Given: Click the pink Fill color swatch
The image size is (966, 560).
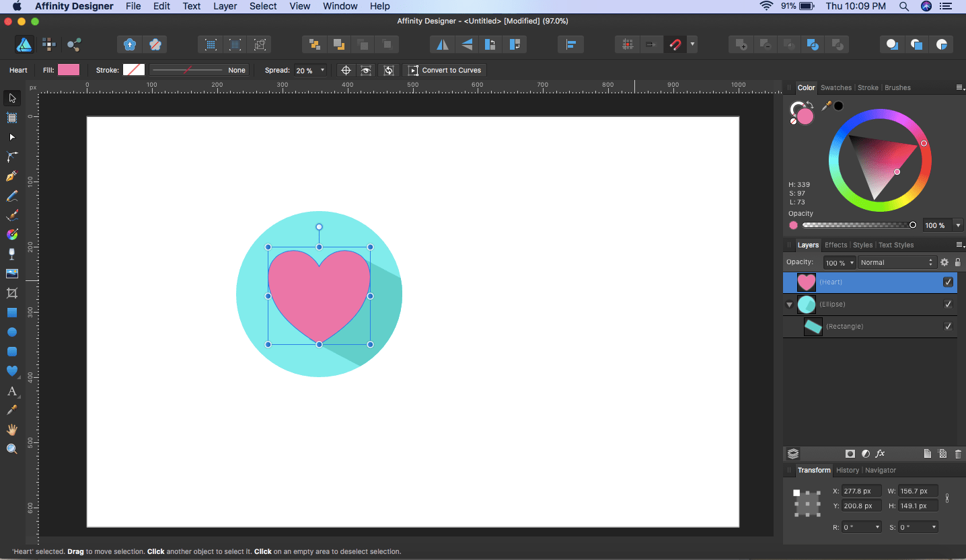Looking at the screenshot, I should click(x=69, y=70).
